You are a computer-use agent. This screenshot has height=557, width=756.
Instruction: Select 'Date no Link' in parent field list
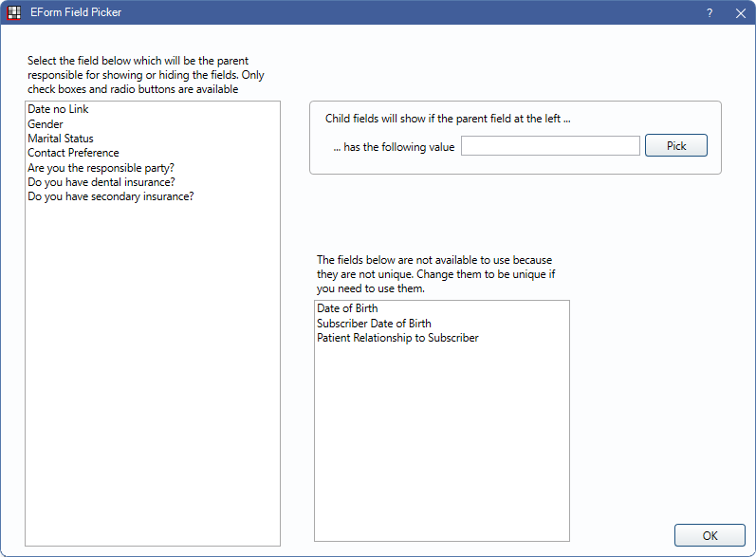pyautogui.click(x=58, y=110)
